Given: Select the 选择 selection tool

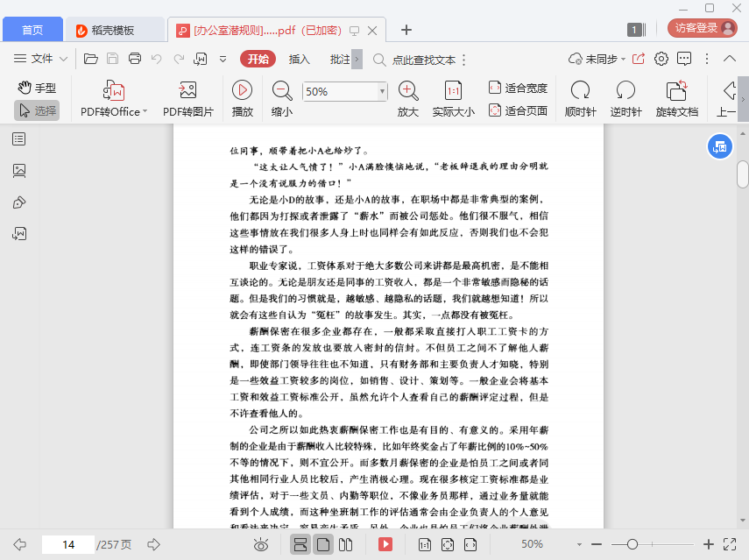Looking at the screenshot, I should 37,110.
